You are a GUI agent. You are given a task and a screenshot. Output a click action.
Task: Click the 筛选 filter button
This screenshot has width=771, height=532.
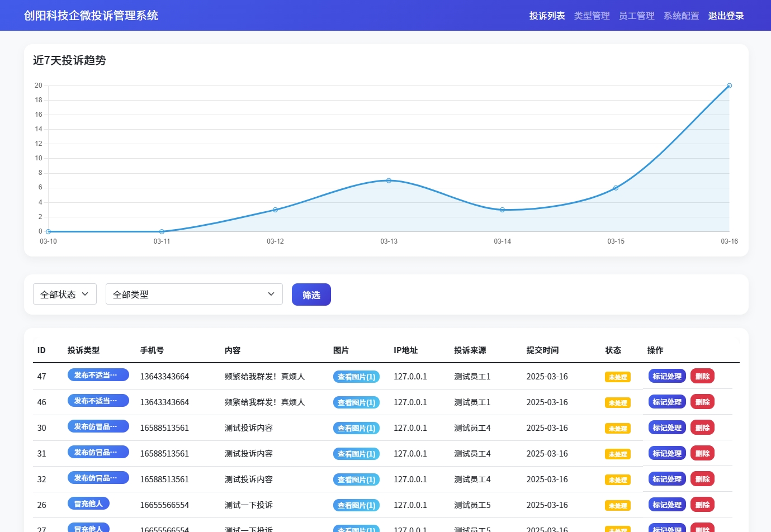click(311, 294)
